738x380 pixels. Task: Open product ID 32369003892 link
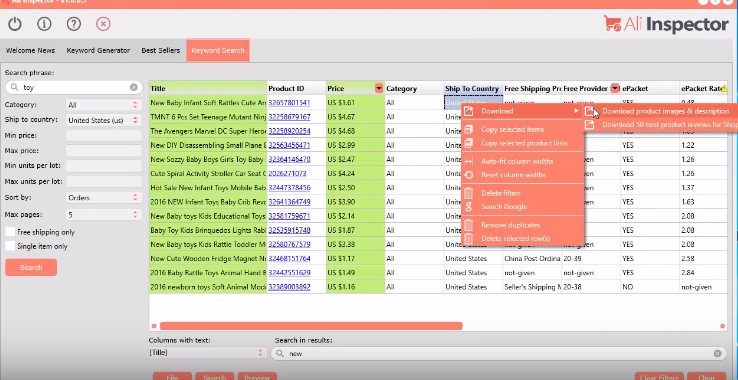click(x=289, y=287)
